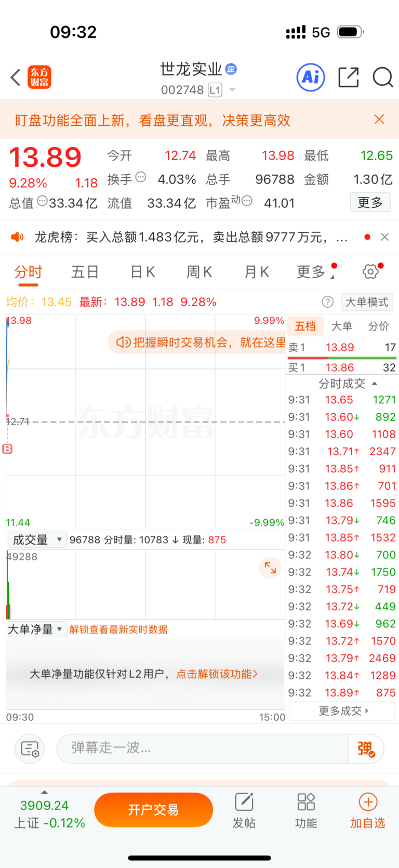Open 点击解锁该功能 link
This screenshot has width=399, height=868.
point(217,674)
